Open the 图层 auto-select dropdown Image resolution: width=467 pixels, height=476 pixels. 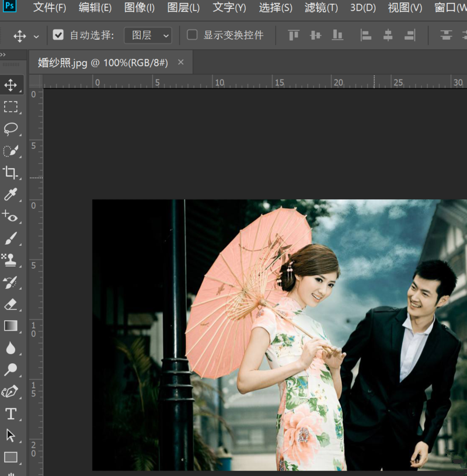pyautogui.click(x=148, y=35)
